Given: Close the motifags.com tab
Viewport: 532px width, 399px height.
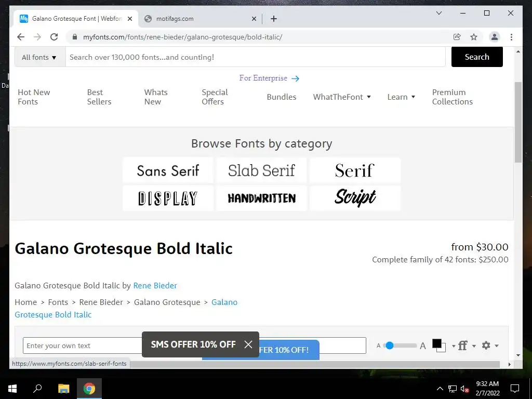Looking at the screenshot, I should pos(254,19).
